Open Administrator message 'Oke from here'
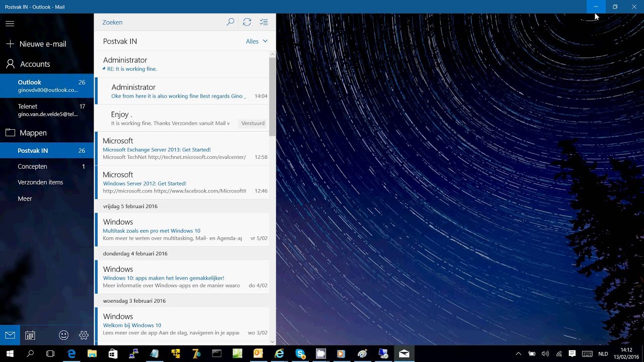This screenshot has width=644, height=362. 182,91
